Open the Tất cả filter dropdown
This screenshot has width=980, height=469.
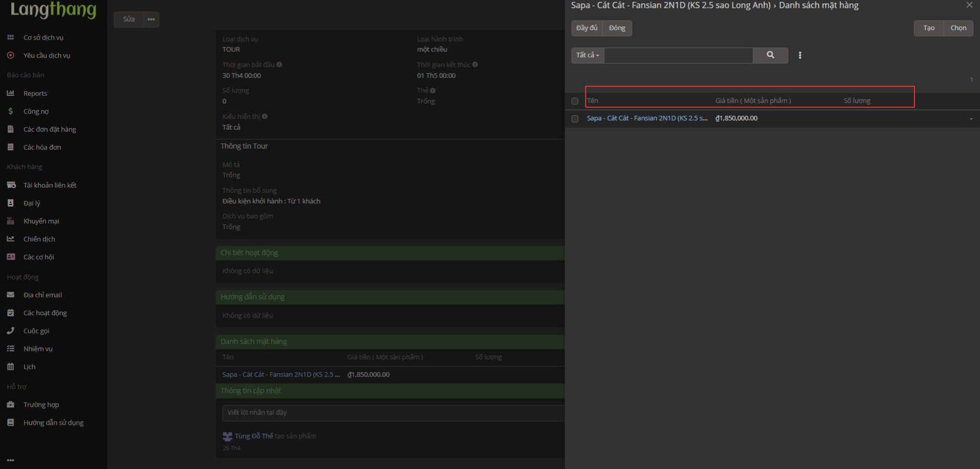coord(588,55)
